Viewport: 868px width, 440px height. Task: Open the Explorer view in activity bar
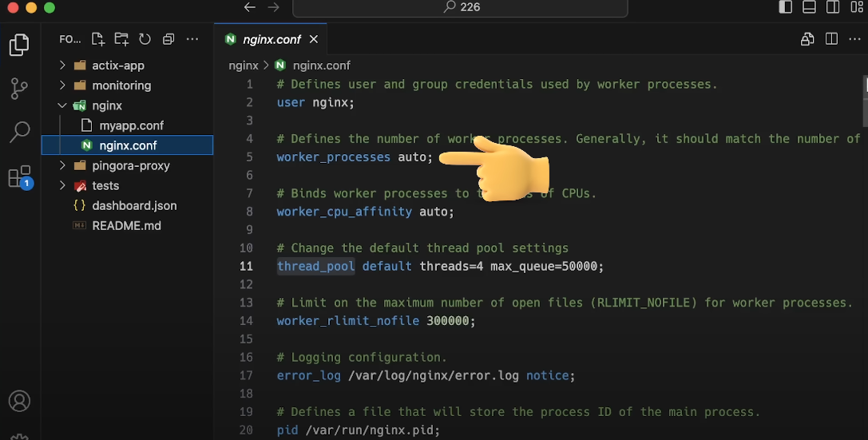(x=19, y=45)
